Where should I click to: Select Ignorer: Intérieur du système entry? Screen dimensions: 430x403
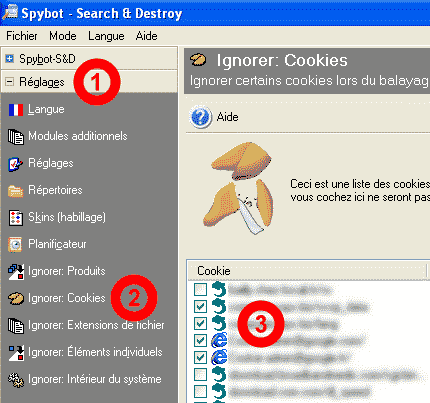coord(95,379)
